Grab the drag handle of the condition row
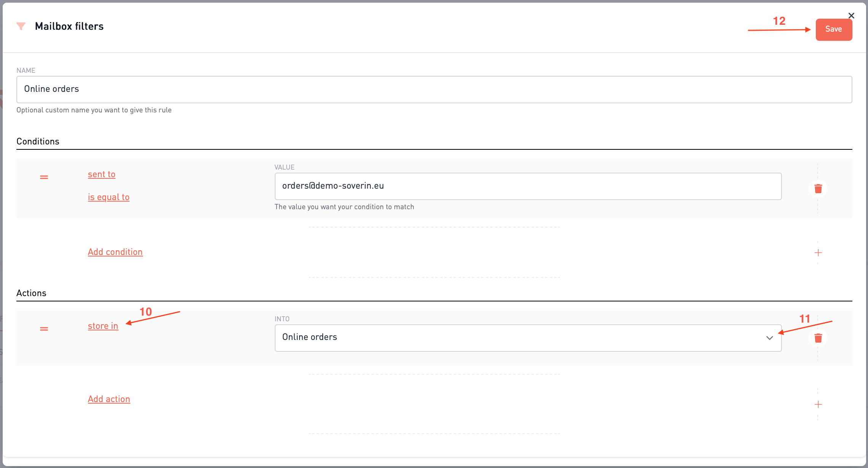This screenshot has height=468, width=868. 44,177
